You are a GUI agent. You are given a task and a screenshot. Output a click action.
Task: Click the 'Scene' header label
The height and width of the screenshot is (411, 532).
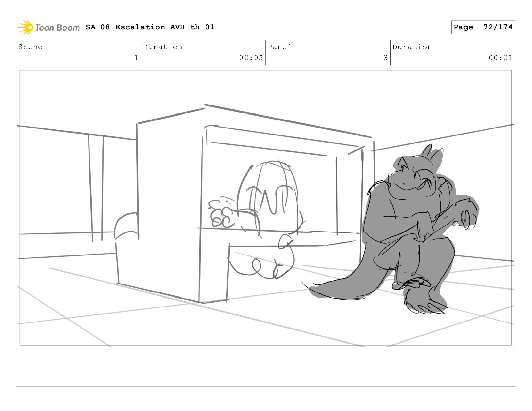[30, 47]
